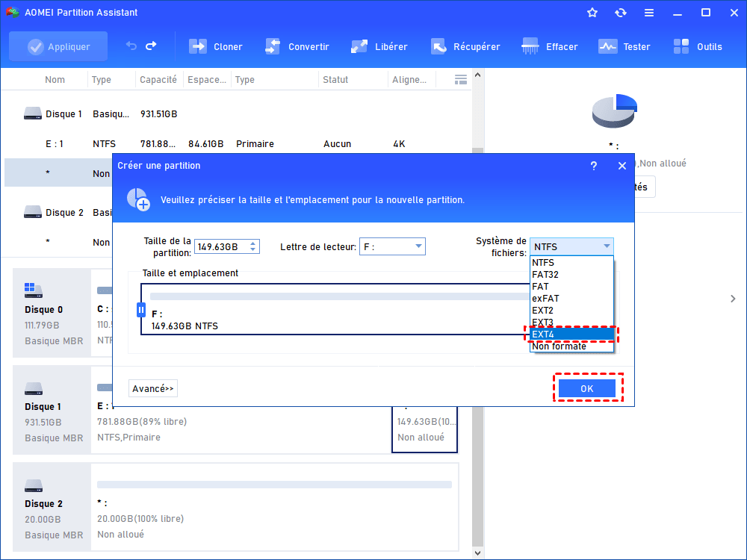Click the scrollbar down arrow
Screen dimensions: 747x560
pyautogui.click(x=478, y=553)
